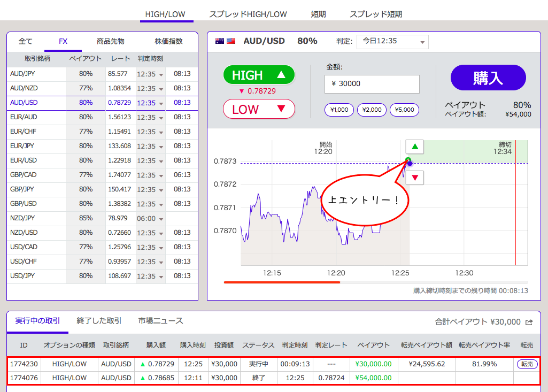Screen dimensions: 548x392
Task: Click the 転売 button for trade 1774230
Action: tap(527, 364)
